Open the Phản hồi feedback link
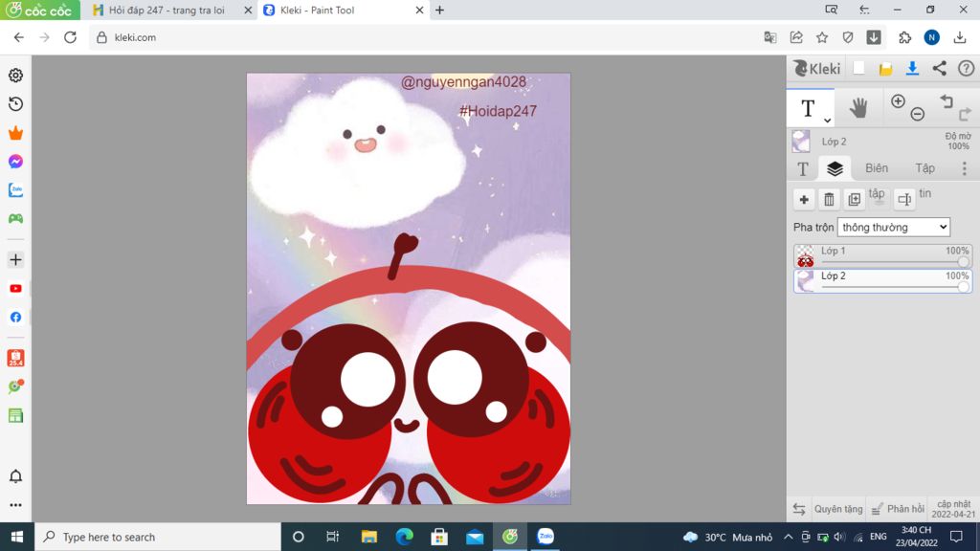 tap(899, 509)
